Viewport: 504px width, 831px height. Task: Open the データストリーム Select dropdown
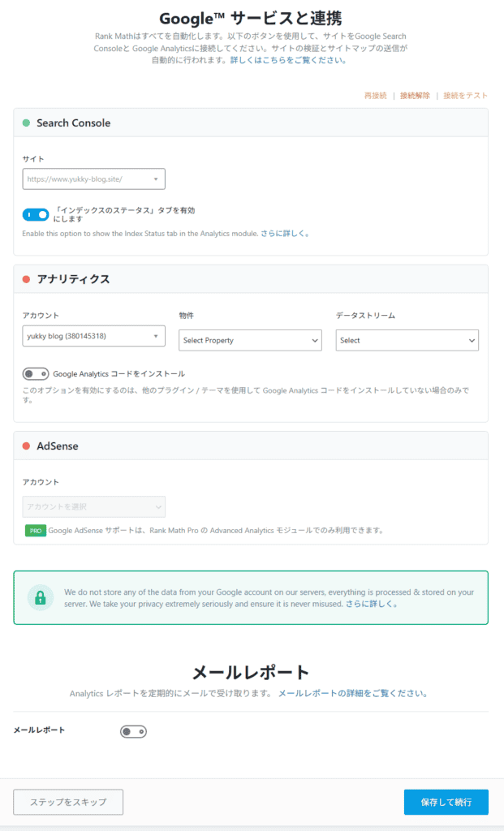pyautogui.click(x=407, y=340)
